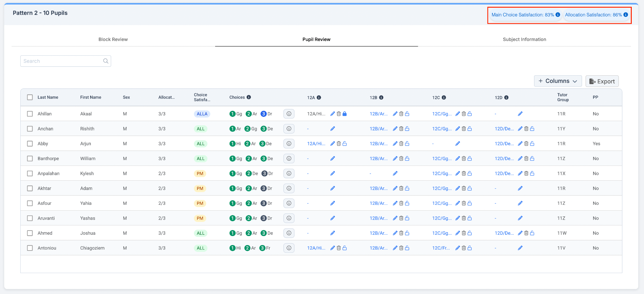
Task: Lock 12D allocation for Anpalahan
Action: 532,174
